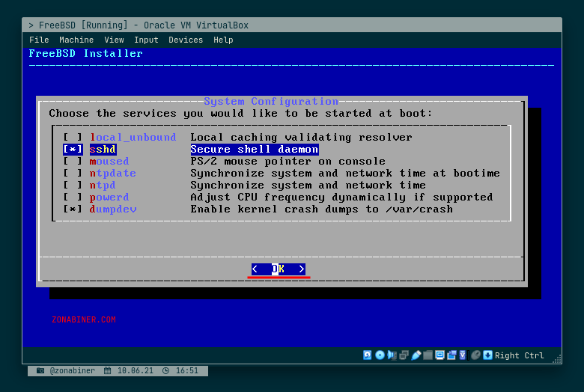Enable the ntpd service checkbox
Image resolution: width=584 pixels, height=392 pixels.
[x=73, y=185]
